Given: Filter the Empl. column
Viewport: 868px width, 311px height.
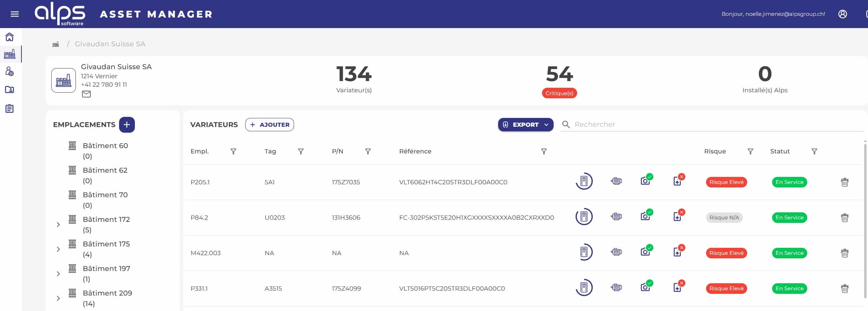Looking at the screenshot, I should [233, 151].
